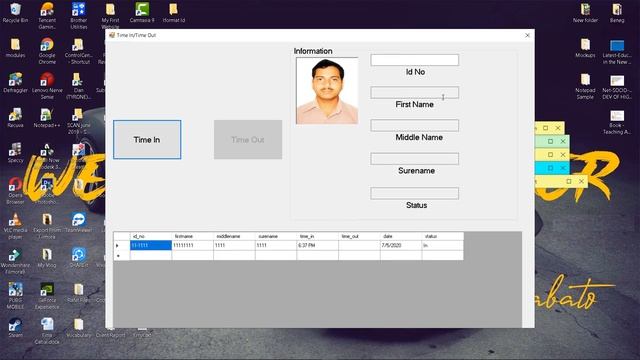The height and width of the screenshot is (360, 640).
Task: Click the time_in column header
Action: point(318,236)
